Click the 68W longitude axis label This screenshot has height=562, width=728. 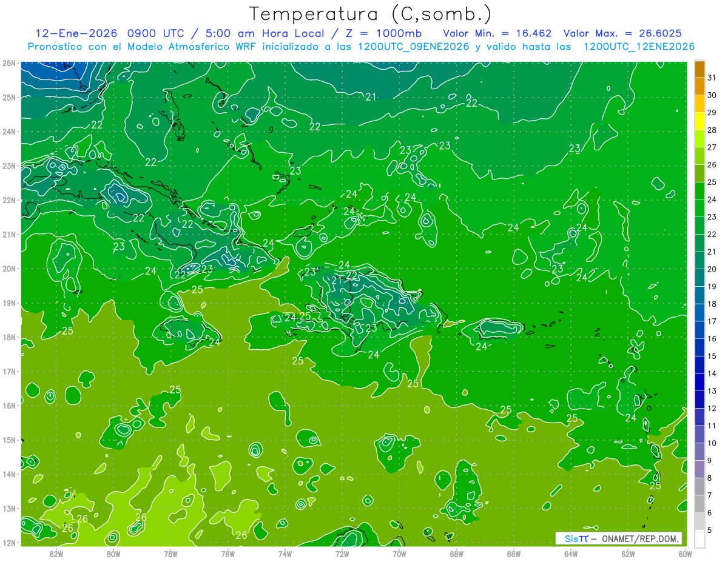point(457,554)
